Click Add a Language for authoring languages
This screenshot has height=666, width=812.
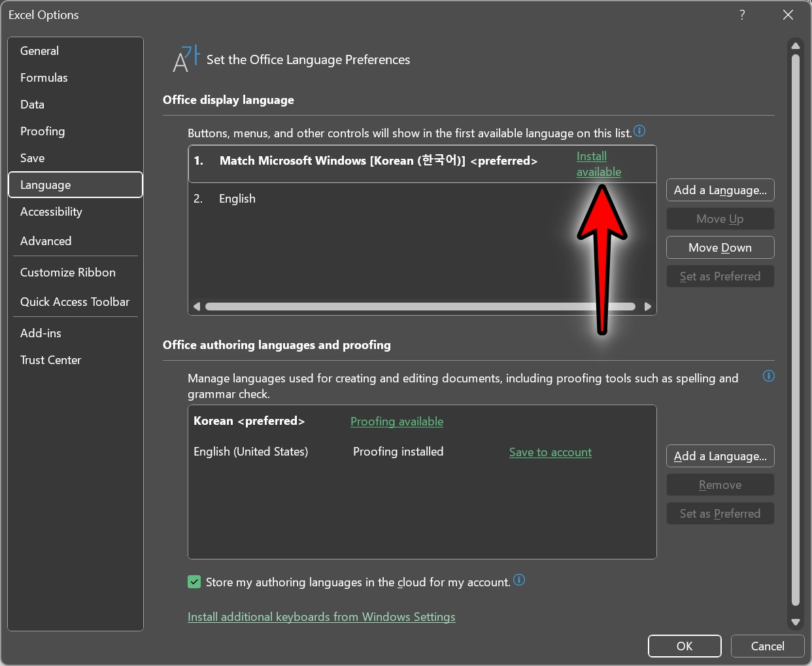pos(720,456)
